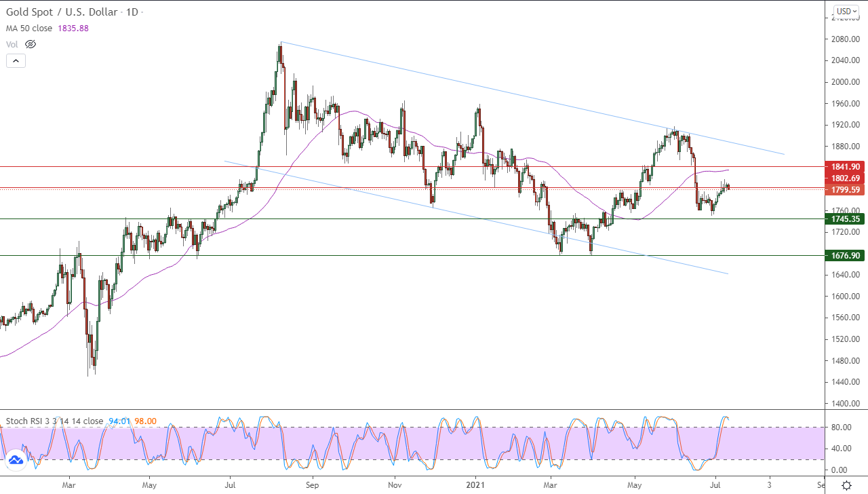The image size is (868, 494).
Task: Click the MA value 1835.88
Action: pyautogui.click(x=73, y=28)
